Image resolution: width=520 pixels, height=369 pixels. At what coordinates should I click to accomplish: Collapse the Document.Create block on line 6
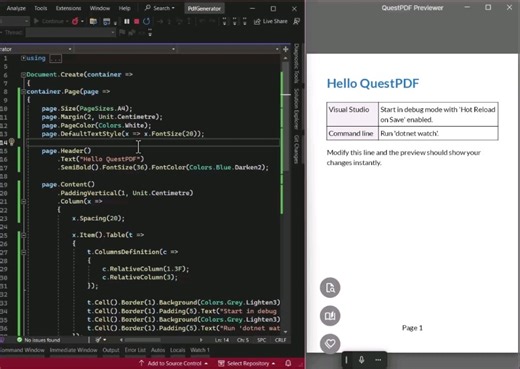23,75
